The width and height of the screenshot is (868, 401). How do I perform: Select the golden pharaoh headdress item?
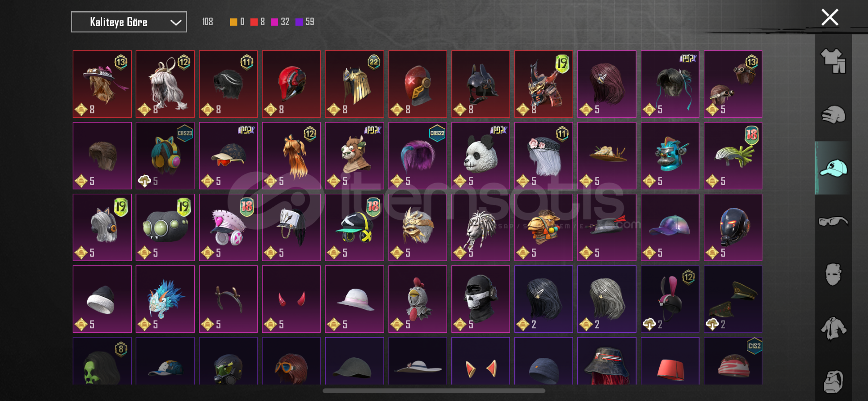354,84
